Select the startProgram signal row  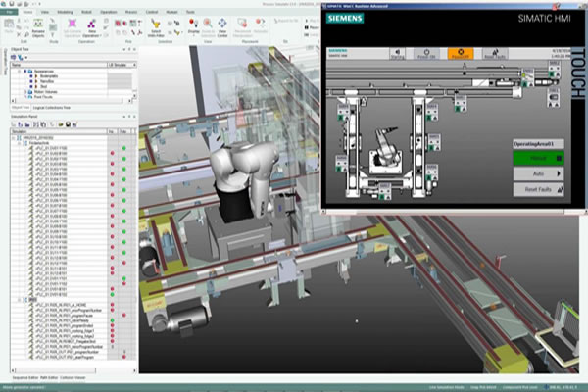point(65,357)
